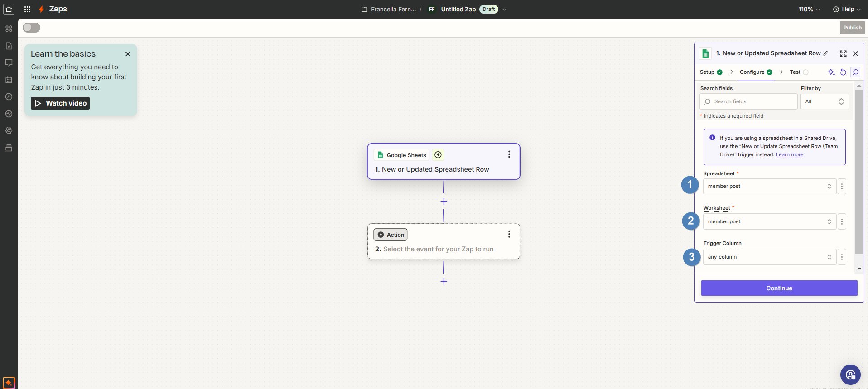
Task: Open Zap history clock icon in sidebar
Action: [x=9, y=96]
